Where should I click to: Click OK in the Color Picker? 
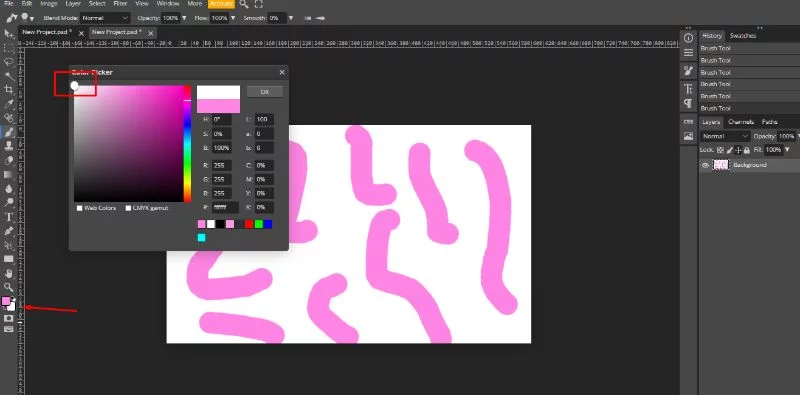tap(265, 92)
